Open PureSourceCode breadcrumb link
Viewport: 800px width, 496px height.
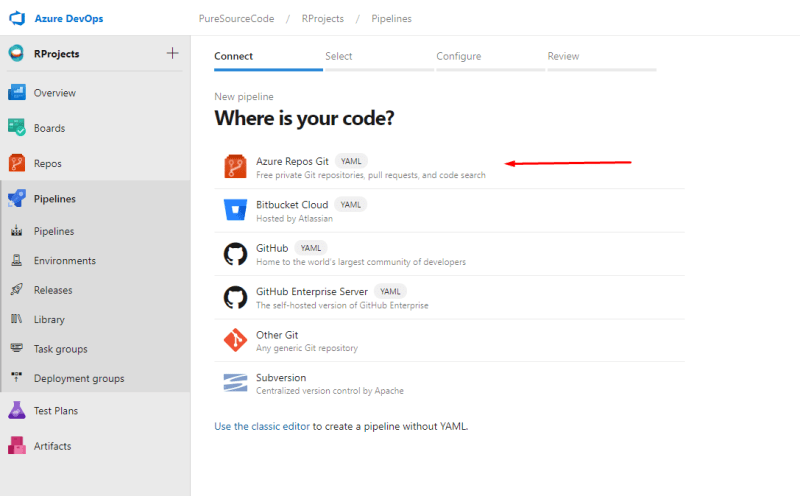[x=236, y=18]
